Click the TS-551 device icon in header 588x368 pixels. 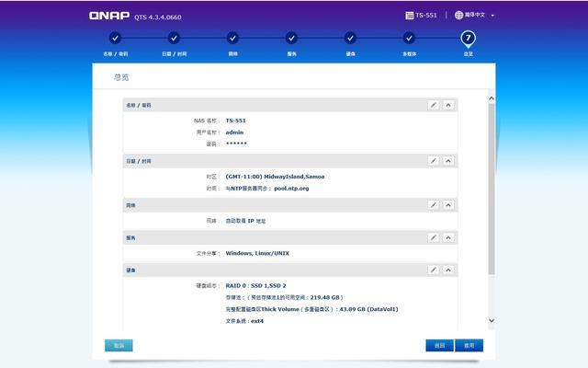410,16
